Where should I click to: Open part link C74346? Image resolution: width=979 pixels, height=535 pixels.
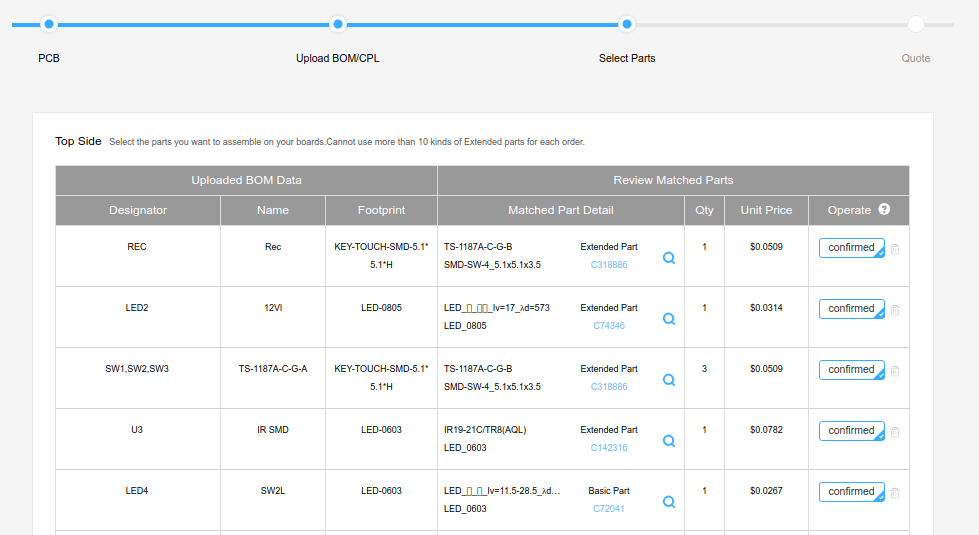(609, 326)
